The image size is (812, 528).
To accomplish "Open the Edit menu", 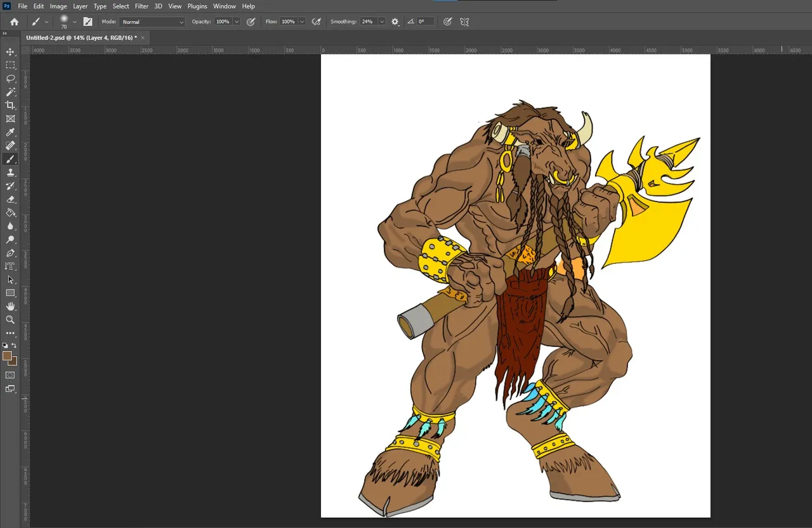I will tap(39, 6).
